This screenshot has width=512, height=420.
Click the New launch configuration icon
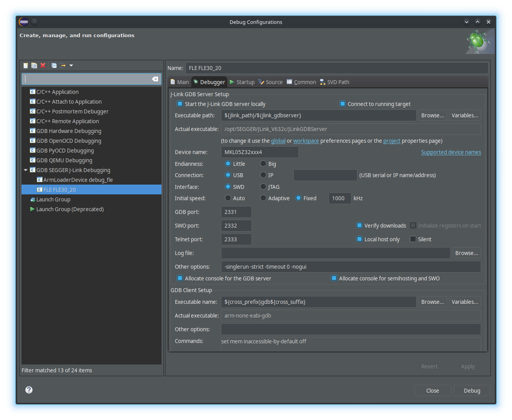click(x=26, y=66)
